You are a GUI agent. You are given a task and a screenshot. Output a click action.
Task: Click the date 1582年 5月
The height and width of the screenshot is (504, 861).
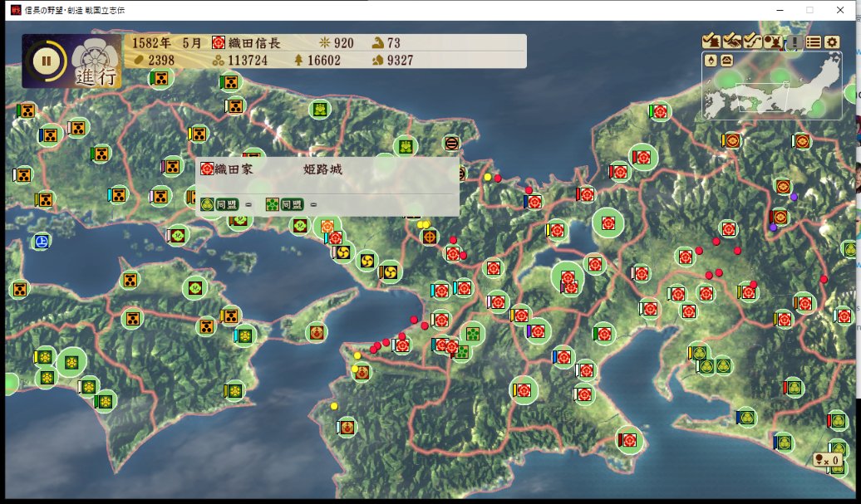coord(167,43)
